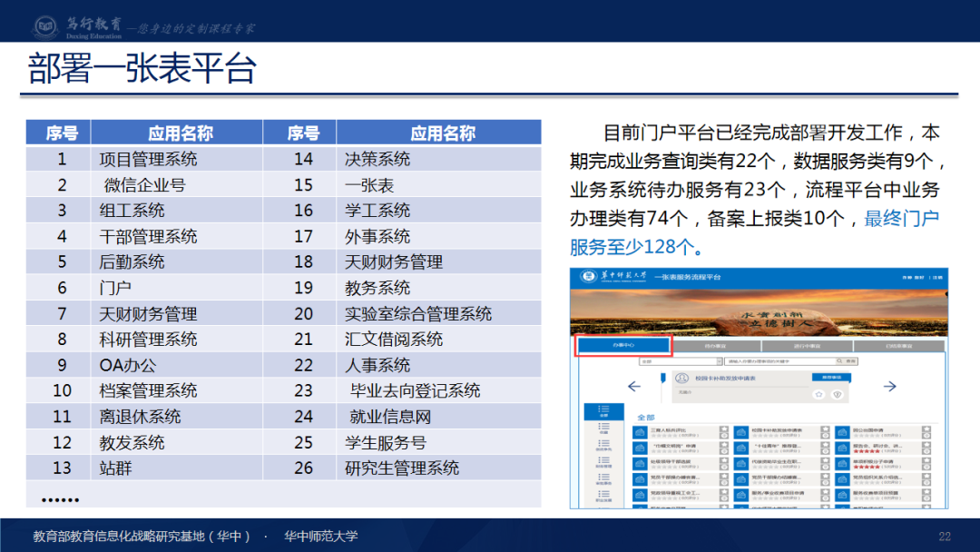Click the table cell 研究生管理系统

402,468
